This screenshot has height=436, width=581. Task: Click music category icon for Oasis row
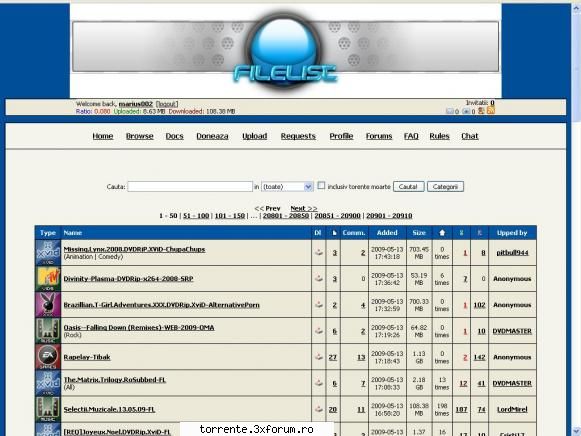tap(48, 331)
